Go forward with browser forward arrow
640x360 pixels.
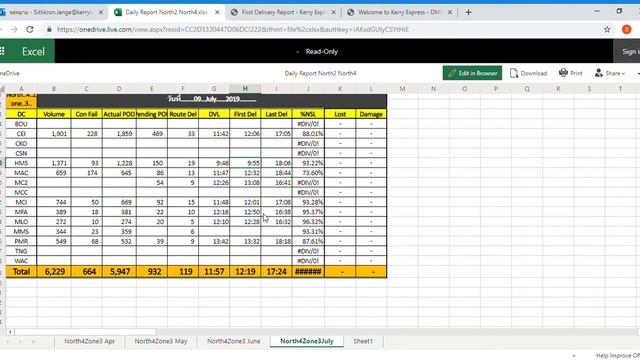pyautogui.click(x=14, y=29)
